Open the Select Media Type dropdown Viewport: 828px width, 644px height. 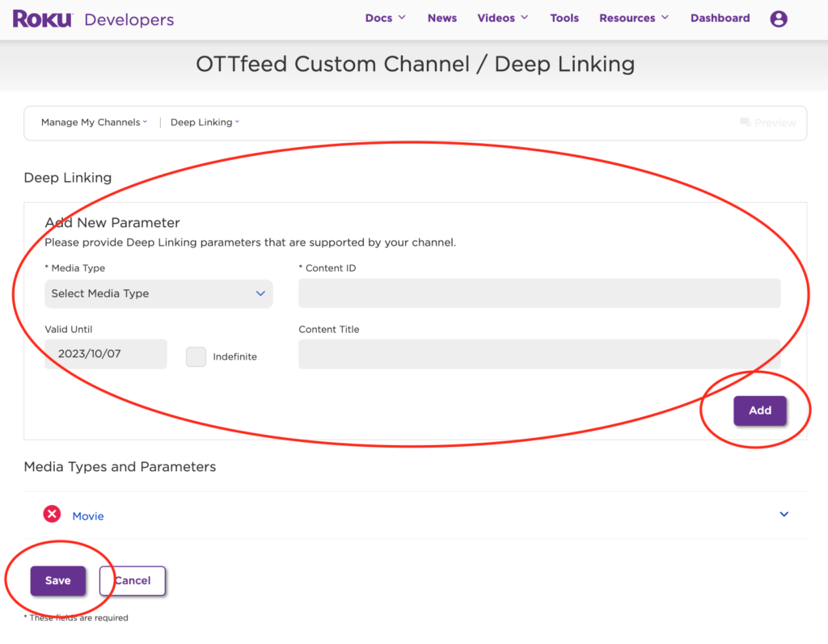tap(158, 293)
